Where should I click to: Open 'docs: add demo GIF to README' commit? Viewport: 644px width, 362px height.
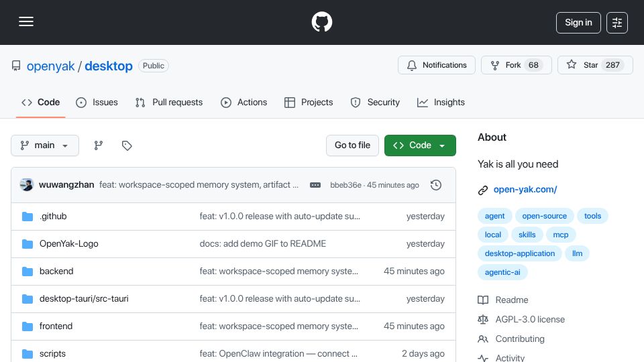coord(263,244)
